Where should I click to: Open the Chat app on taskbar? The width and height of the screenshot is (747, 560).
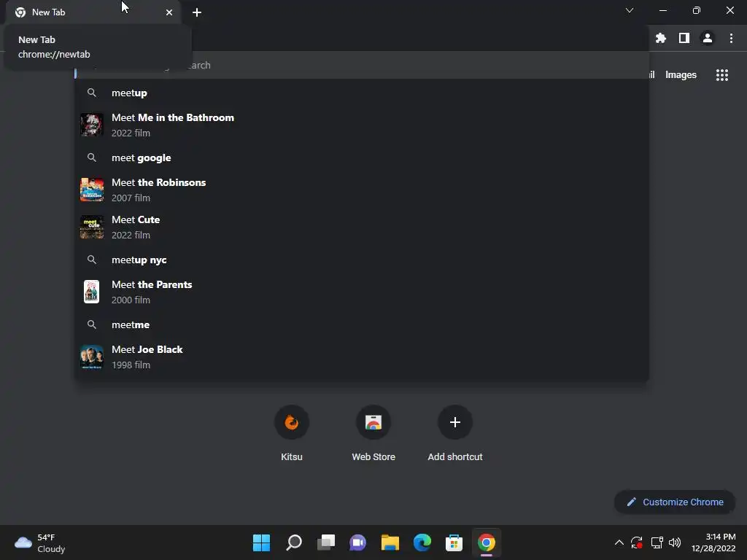[357, 542]
